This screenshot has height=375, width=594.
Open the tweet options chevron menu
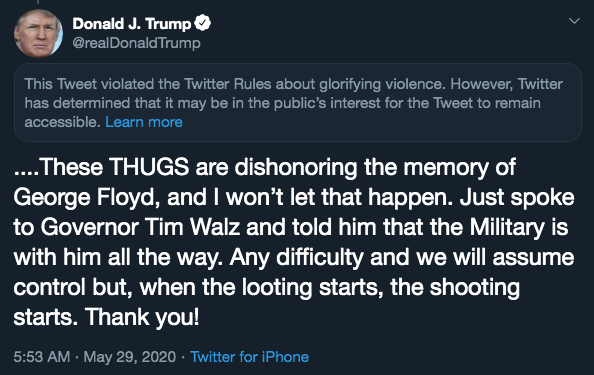pyautogui.click(x=574, y=21)
